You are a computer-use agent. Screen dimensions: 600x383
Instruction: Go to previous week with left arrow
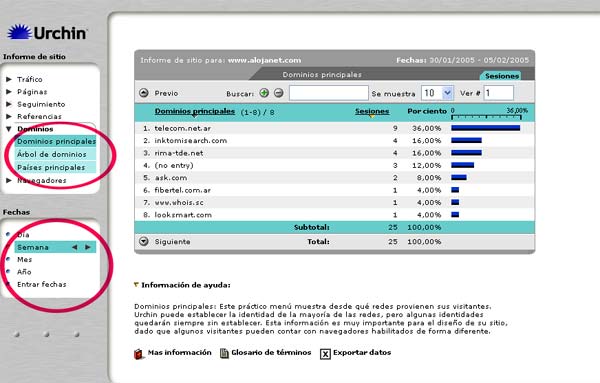(75, 247)
